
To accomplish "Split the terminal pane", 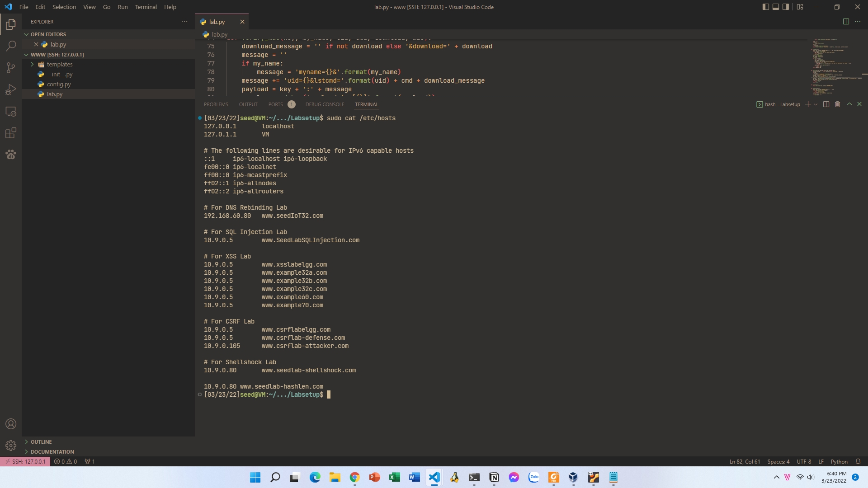I will (x=826, y=104).
